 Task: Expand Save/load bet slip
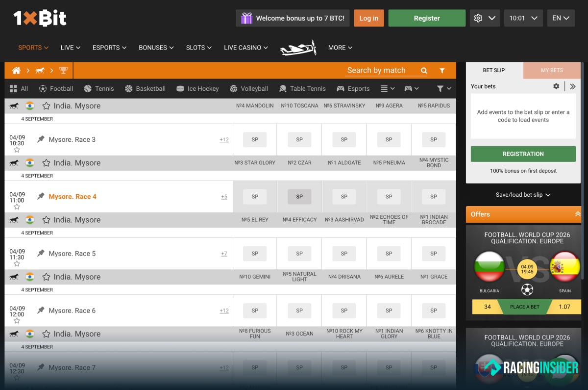coord(523,195)
